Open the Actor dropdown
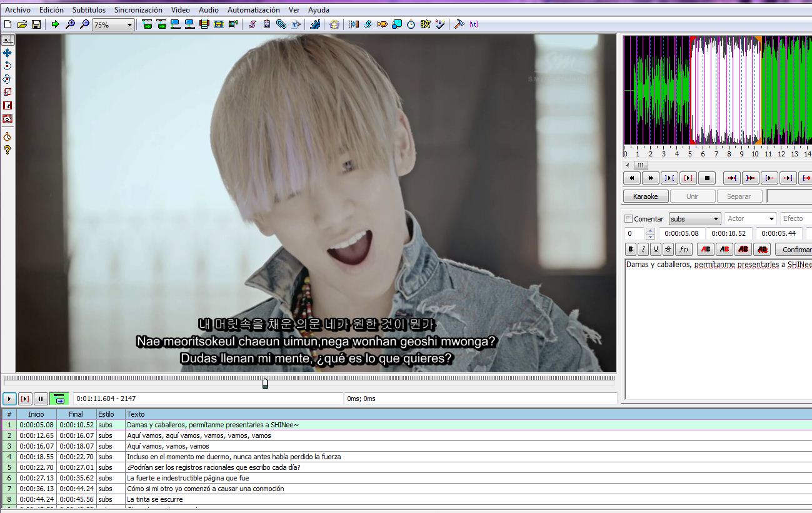Screen dimensions: 812x513 click(751, 218)
